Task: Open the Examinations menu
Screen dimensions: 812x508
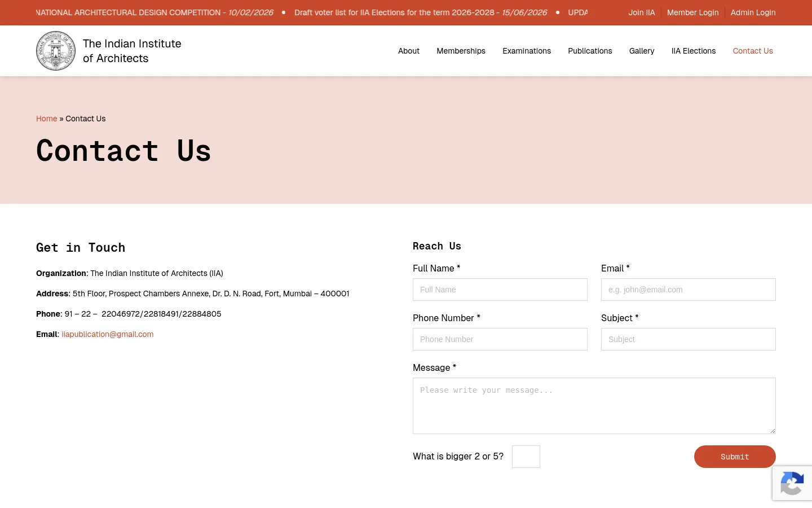Action: (x=527, y=51)
